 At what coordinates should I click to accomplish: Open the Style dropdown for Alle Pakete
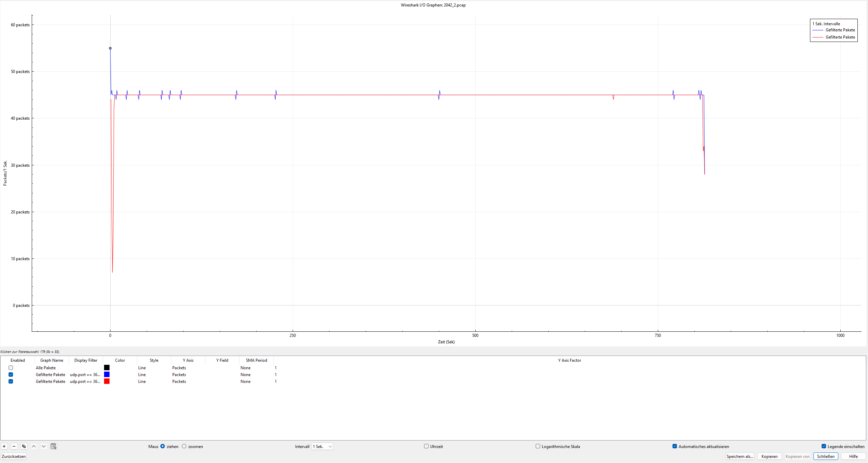pyautogui.click(x=142, y=368)
